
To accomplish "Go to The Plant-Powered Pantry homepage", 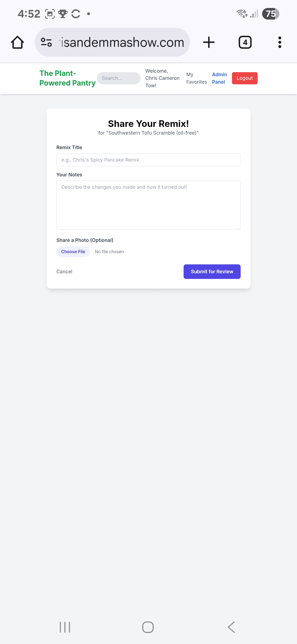I will tap(67, 78).
